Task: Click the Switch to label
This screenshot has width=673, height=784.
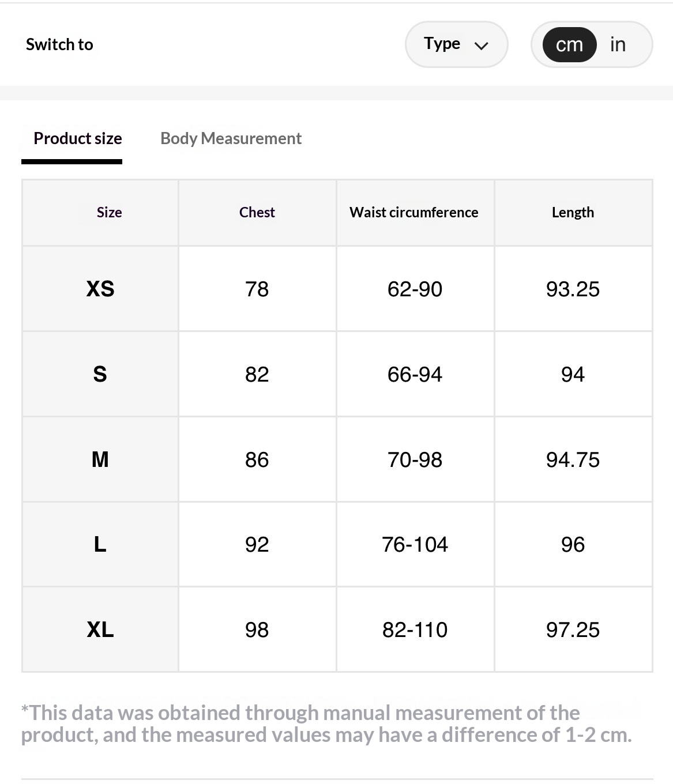Action: tap(59, 45)
